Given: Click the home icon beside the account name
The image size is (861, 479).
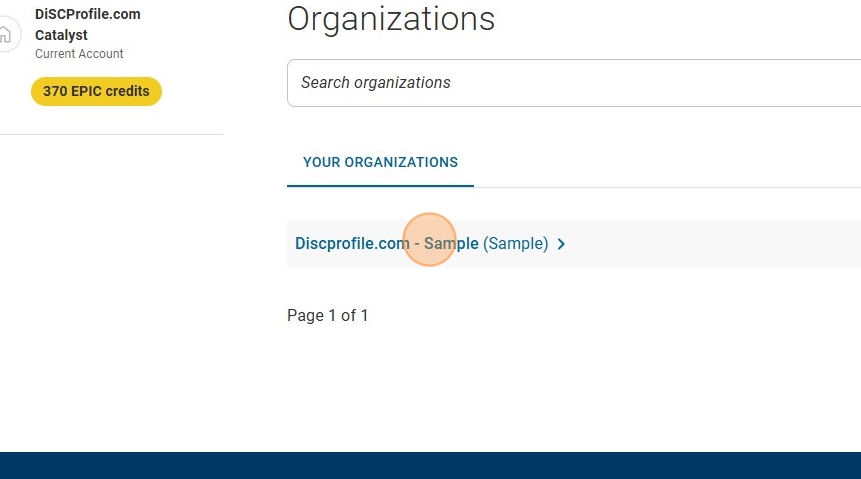Looking at the screenshot, I should (x=5, y=35).
